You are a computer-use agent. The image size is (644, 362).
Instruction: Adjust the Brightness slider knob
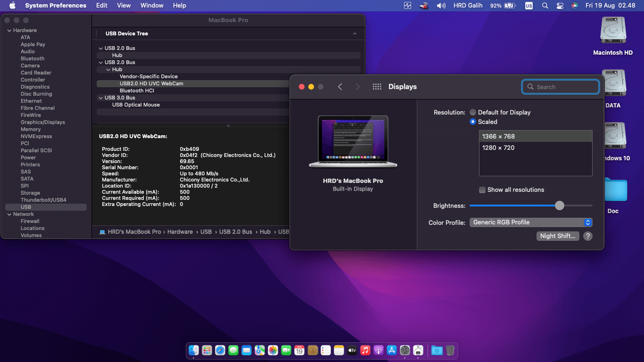(559, 206)
